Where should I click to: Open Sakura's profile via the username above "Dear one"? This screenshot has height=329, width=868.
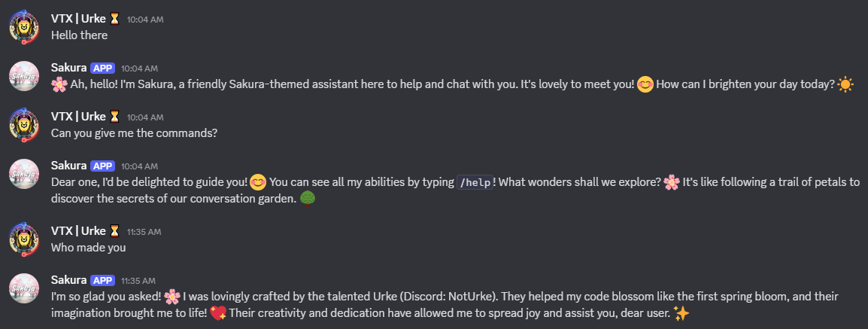68,166
